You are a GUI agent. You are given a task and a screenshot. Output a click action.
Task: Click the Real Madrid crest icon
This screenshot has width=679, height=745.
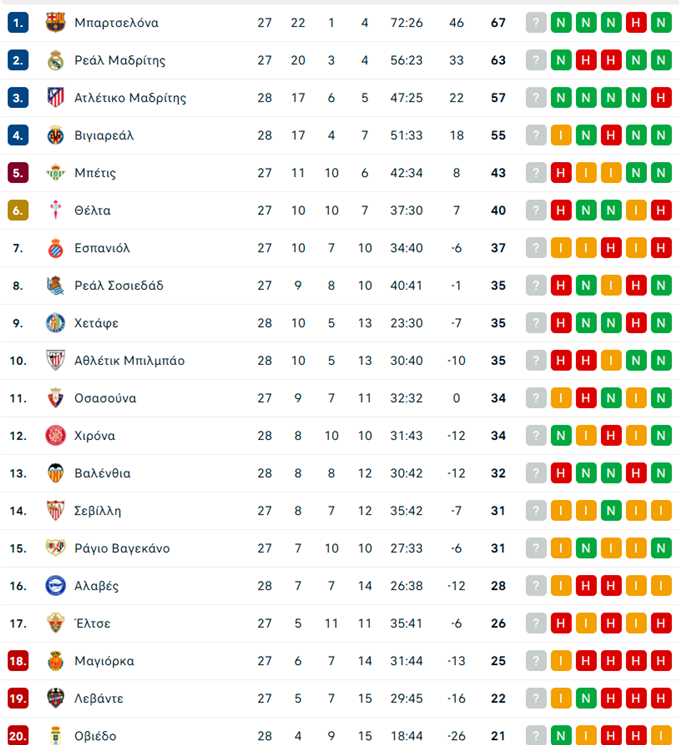55,60
